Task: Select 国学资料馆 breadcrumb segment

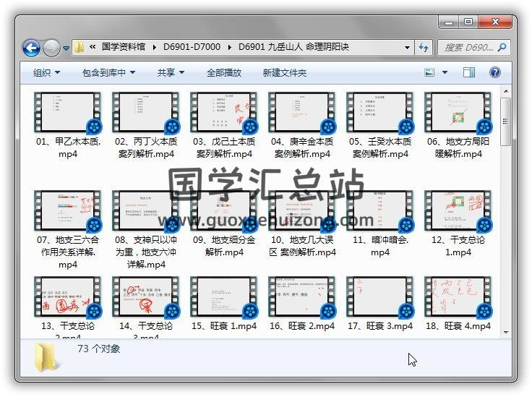Action: click(x=124, y=47)
